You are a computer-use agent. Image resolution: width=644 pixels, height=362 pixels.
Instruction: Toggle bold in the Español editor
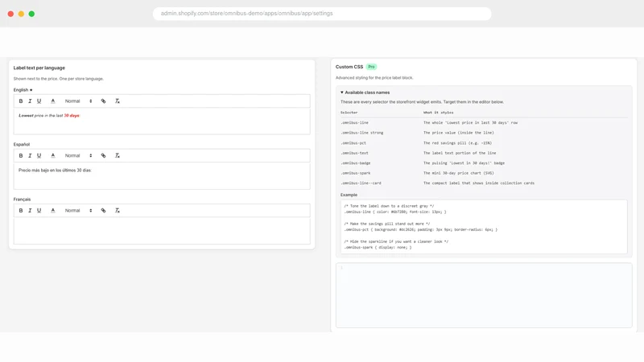21,155
